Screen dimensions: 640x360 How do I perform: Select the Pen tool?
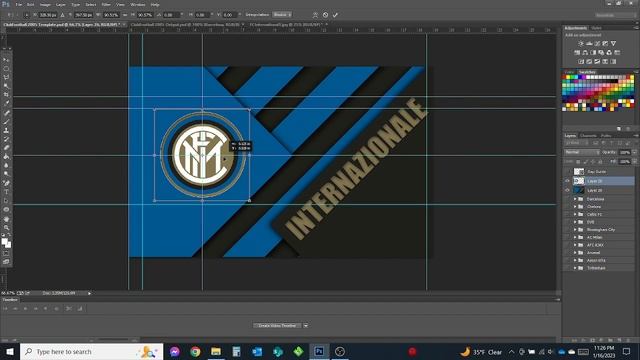click(x=6, y=183)
